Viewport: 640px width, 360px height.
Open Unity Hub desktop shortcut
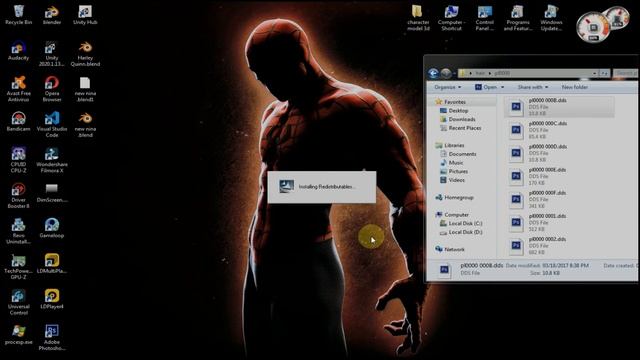[85, 15]
